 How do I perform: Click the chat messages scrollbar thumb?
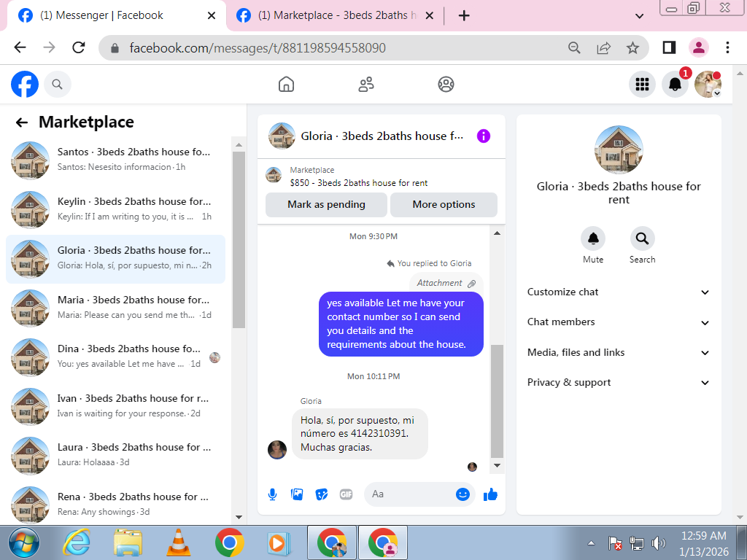pyautogui.click(x=497, y=401)
